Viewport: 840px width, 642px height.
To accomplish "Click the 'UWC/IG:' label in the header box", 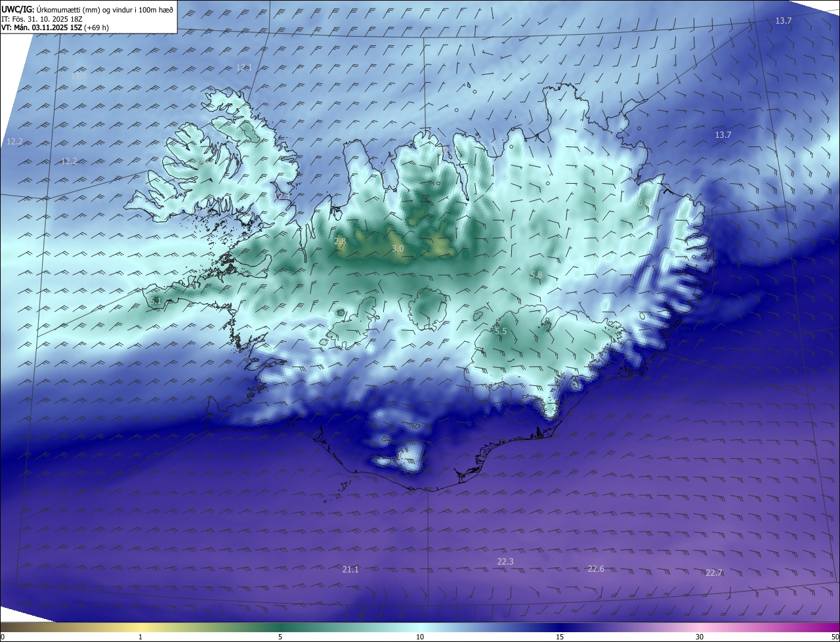I will point(18,9).
